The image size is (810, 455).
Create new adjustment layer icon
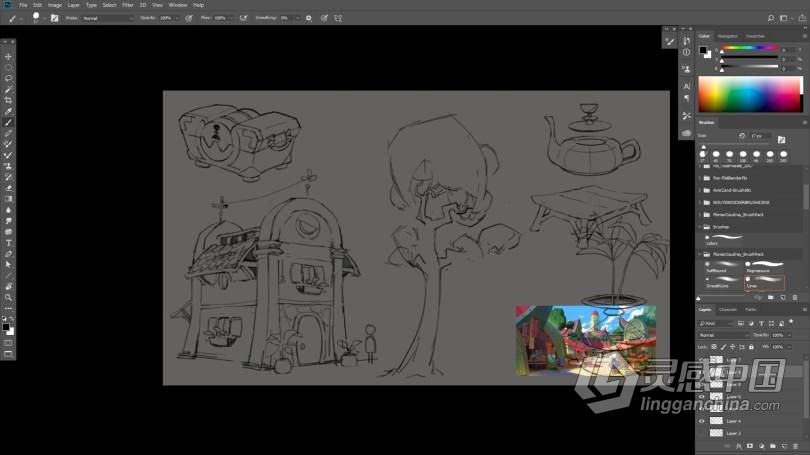[761, 446]
